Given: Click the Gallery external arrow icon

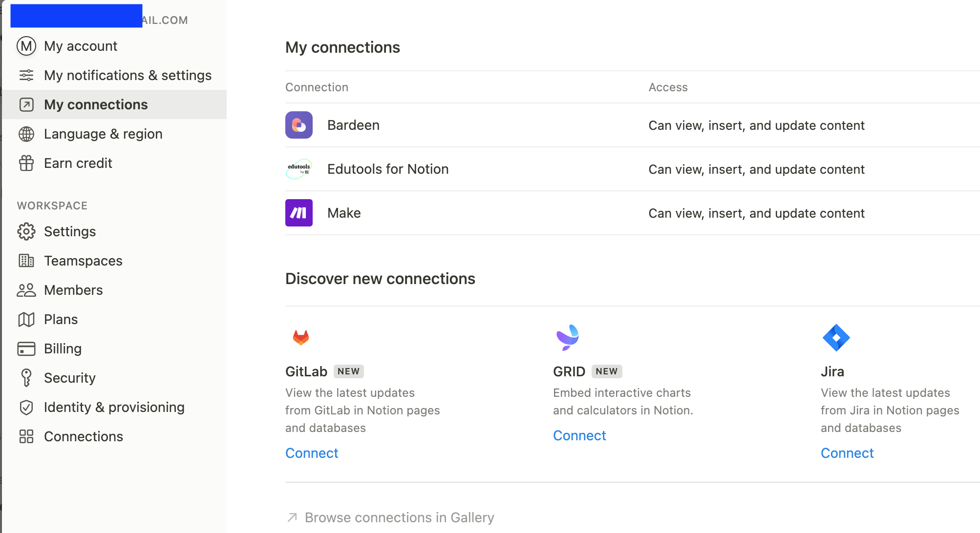Looking at the screenshot, I should (x=292, y=517).
